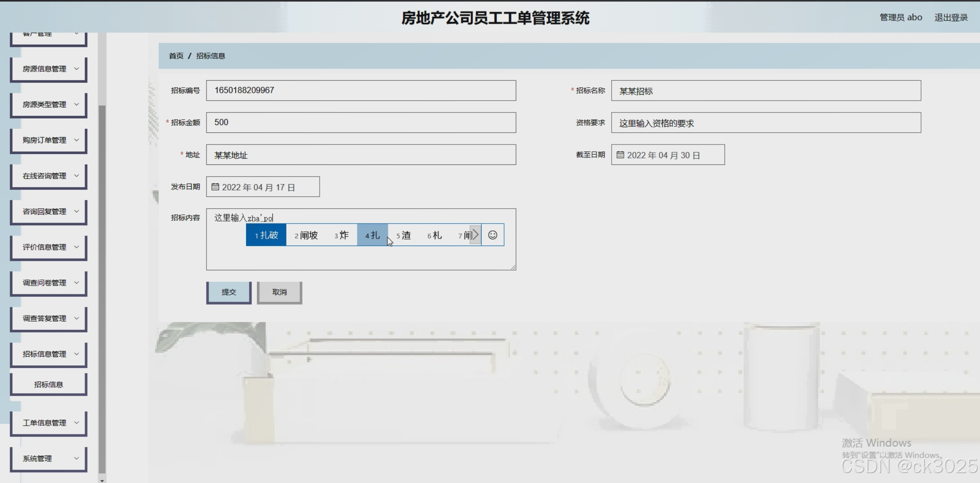Select IME candidate 1 扎破
This screenshot has width=980, height=483.
click(x=266, y=235)
